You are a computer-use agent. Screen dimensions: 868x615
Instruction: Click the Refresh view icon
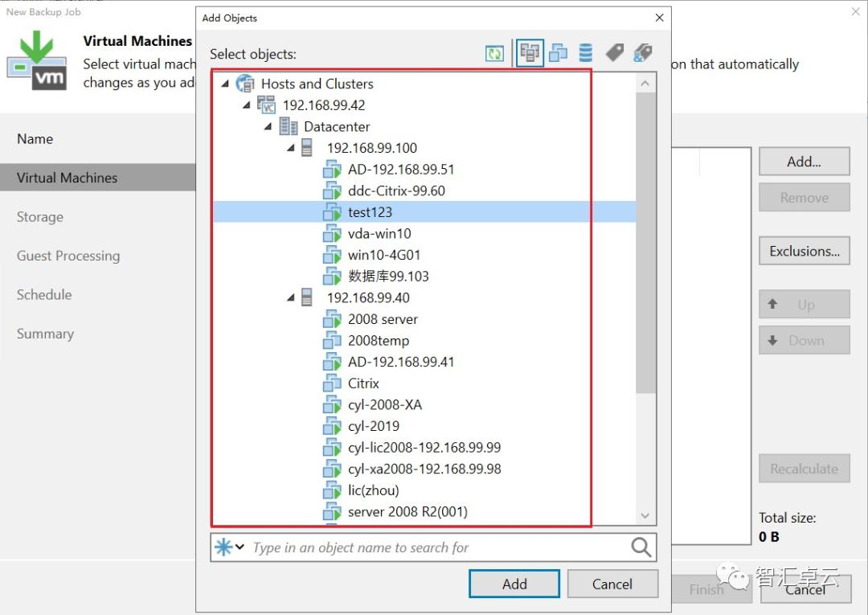pos(494,53)
